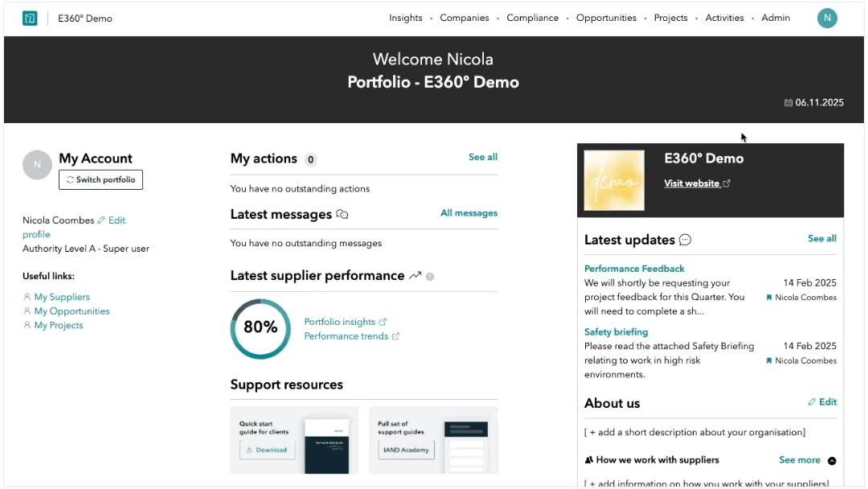Download the quick start guide for clients
Image resolution: width=868 pixels, height=489 pixels.
click(268, 450)
